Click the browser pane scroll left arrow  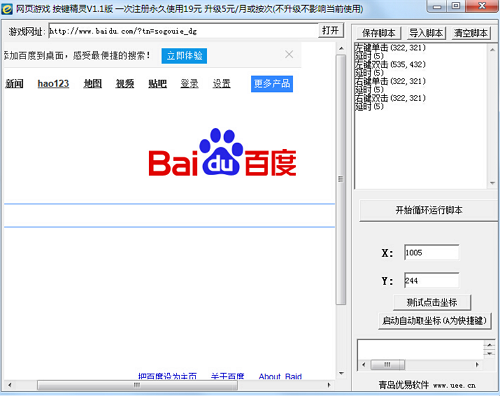click(x=10, y=385)
